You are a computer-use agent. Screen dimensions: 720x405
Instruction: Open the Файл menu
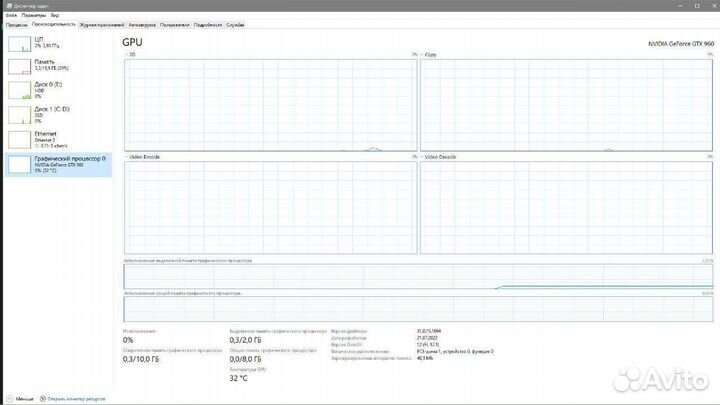point(9,15)
